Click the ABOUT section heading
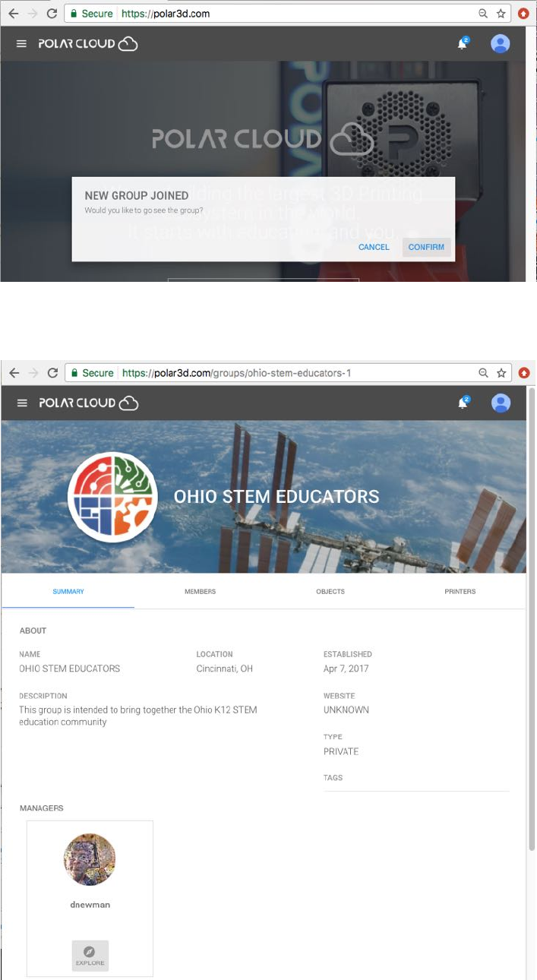The height and width of the screenshot is (980, 537). 33,631
